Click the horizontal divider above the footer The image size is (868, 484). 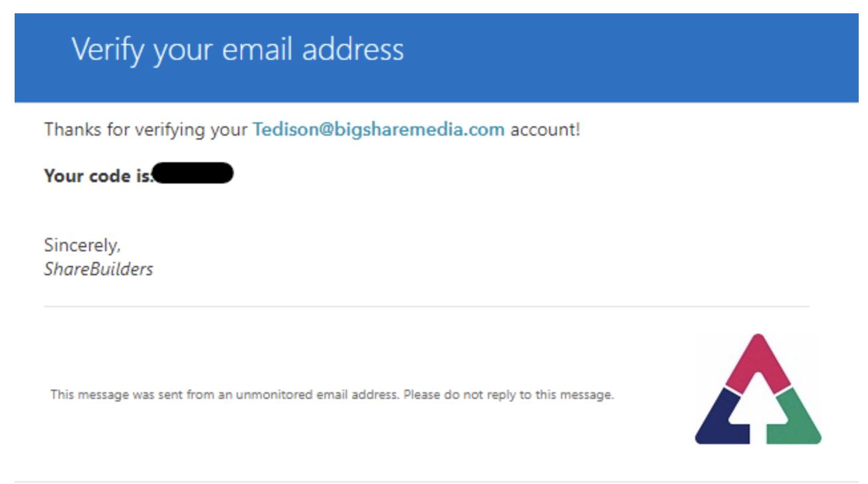[x=427, y=306]
